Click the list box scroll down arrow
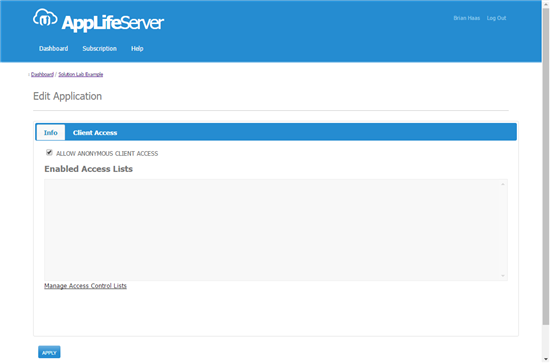 (x=503, y=276)
